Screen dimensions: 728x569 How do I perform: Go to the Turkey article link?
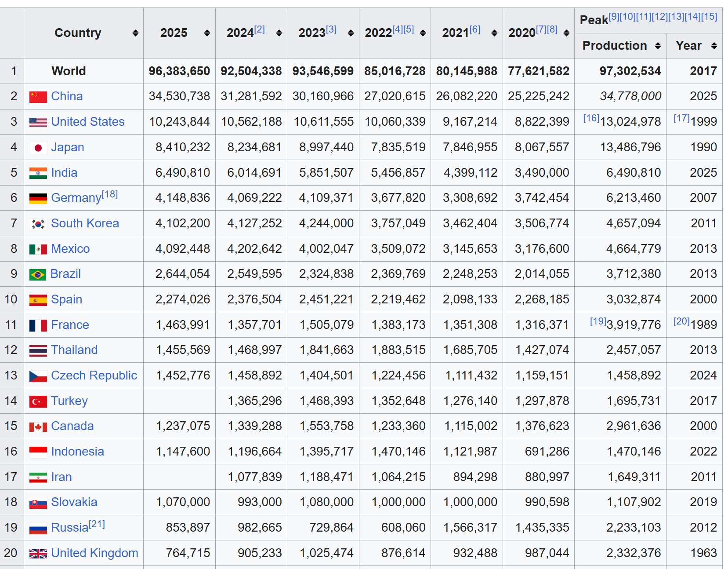[69, 401]
